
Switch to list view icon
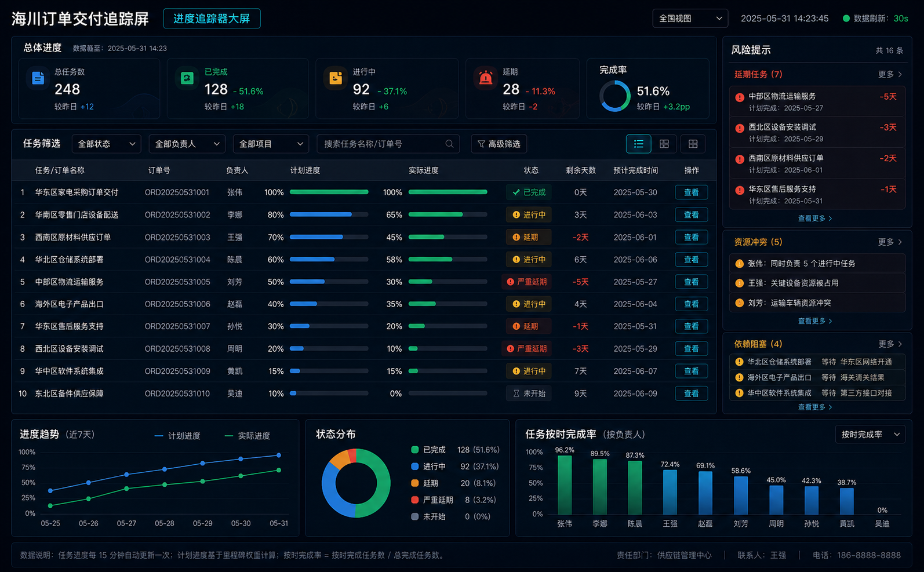638,144
